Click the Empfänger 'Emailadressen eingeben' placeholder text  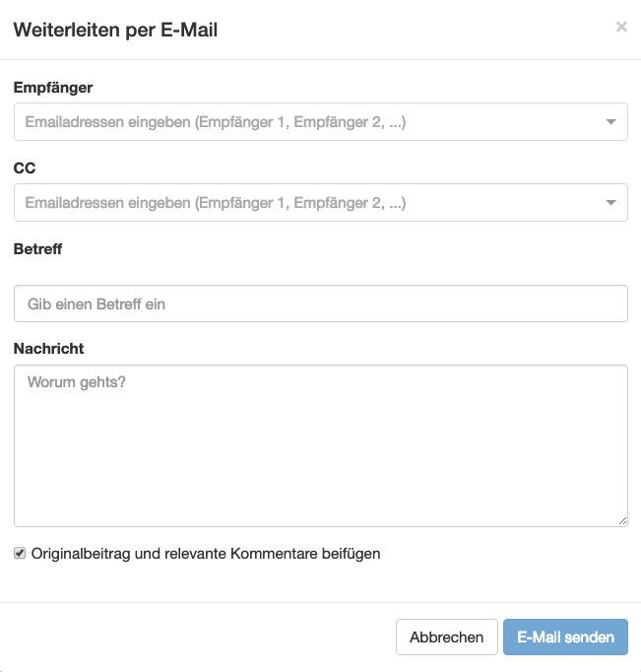(x=216, y=122)
